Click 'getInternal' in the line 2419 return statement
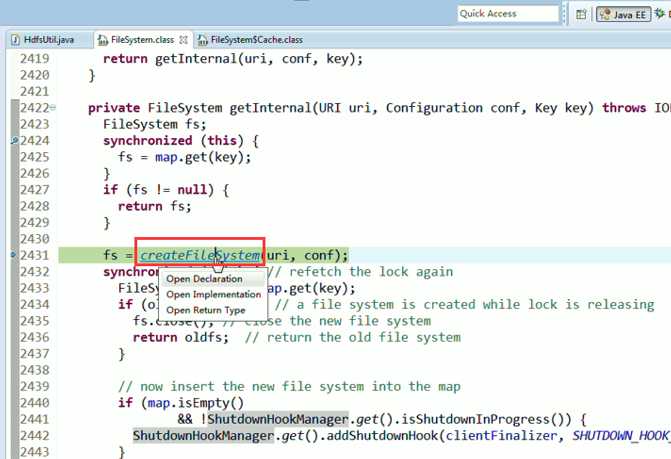 (x=196, y=59)
